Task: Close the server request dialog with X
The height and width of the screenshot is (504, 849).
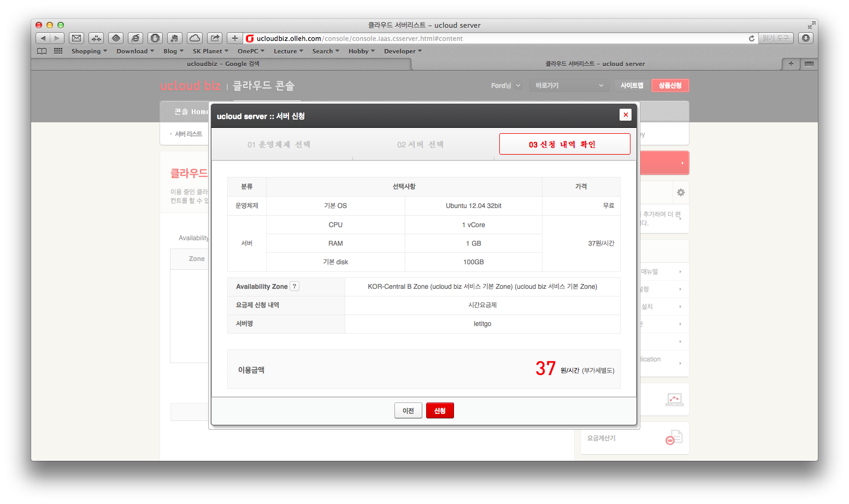Action: pos(626,115)
